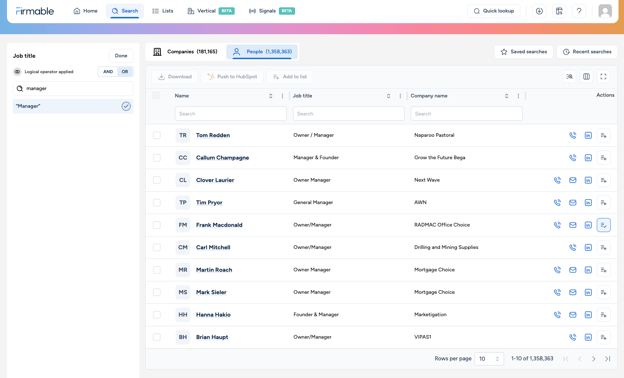Open the phone icon for Callum Champagne
The width and height of the screenshot is (624, 378).
[573, 158]
